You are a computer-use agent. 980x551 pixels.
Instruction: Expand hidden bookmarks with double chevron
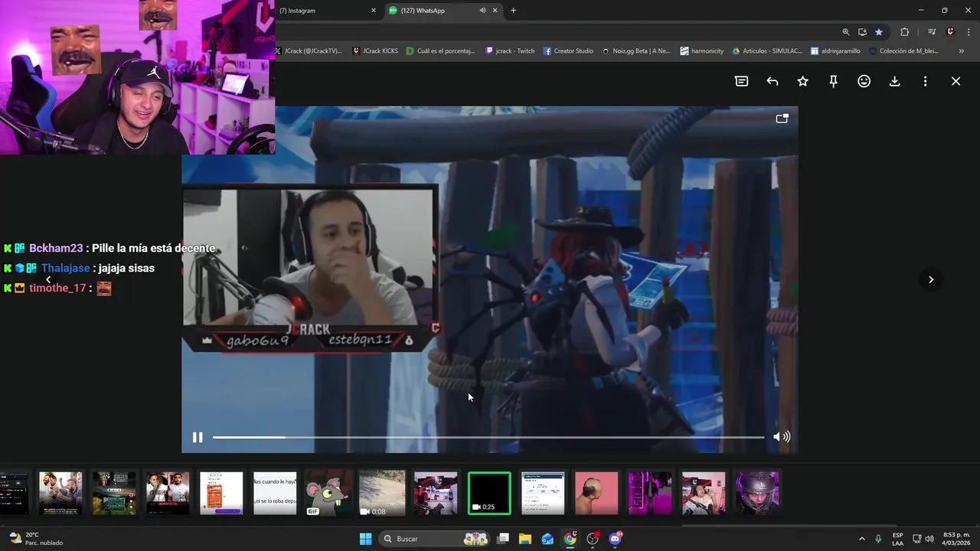(962, 51)
